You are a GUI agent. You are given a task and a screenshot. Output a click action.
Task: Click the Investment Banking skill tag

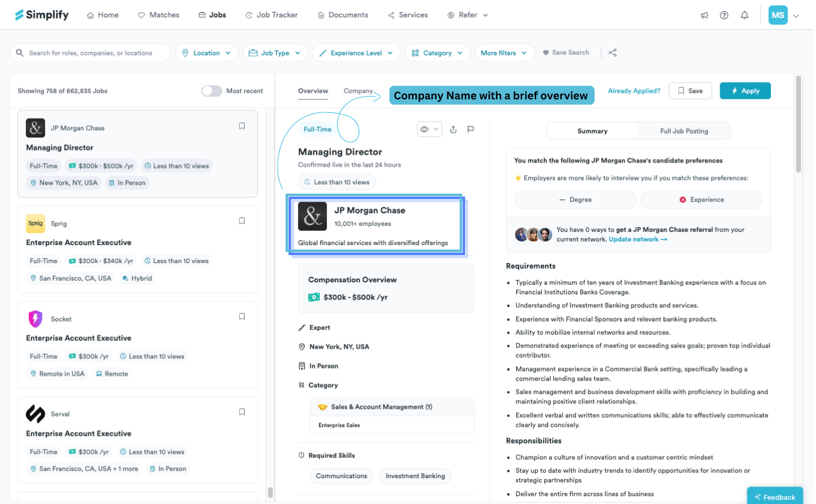pos(415,476)
